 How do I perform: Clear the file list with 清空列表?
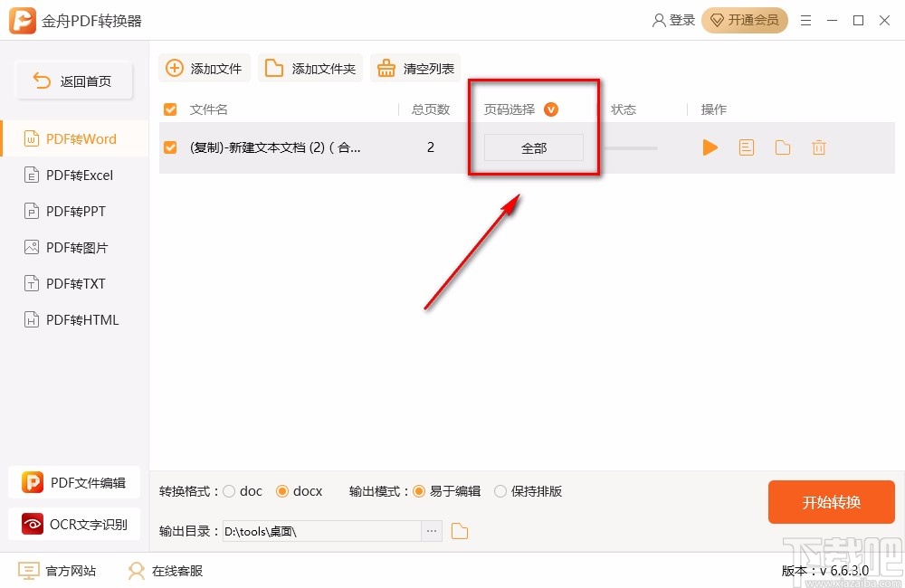pos(415,67)
